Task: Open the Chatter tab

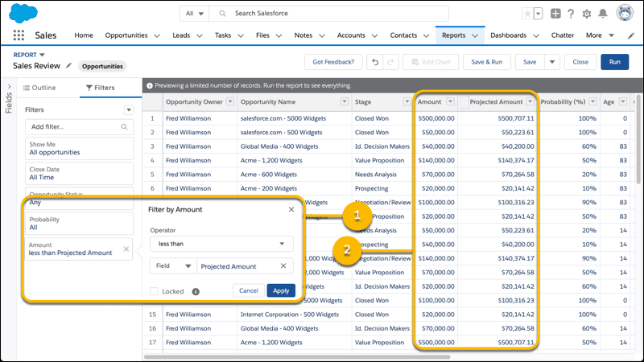Action: click(562, 35)
